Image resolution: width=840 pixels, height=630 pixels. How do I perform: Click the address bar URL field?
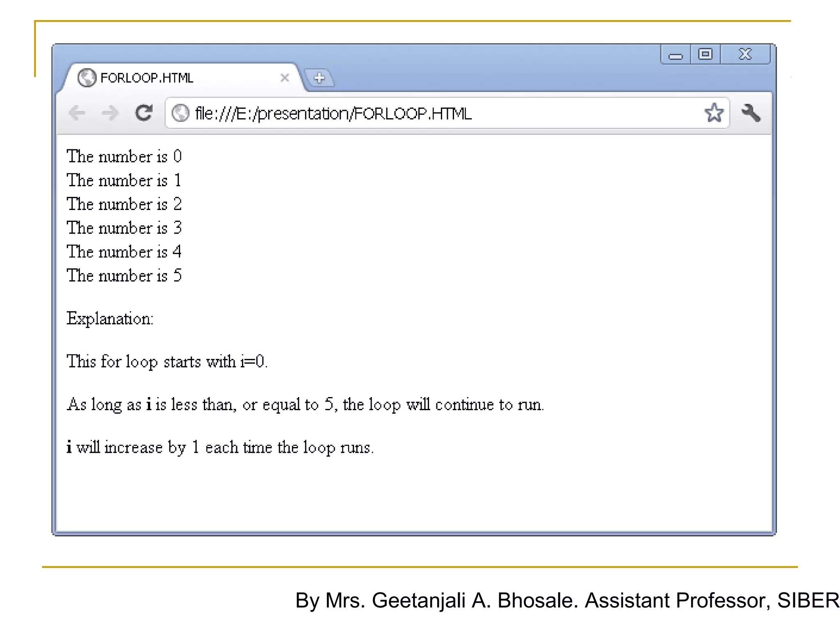[x=447, y=113]
